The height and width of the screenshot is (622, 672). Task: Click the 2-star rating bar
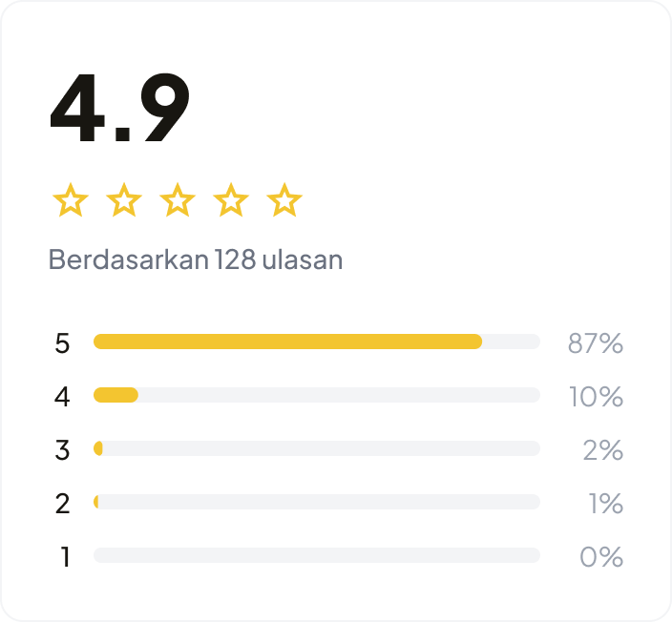pos(316,502)
